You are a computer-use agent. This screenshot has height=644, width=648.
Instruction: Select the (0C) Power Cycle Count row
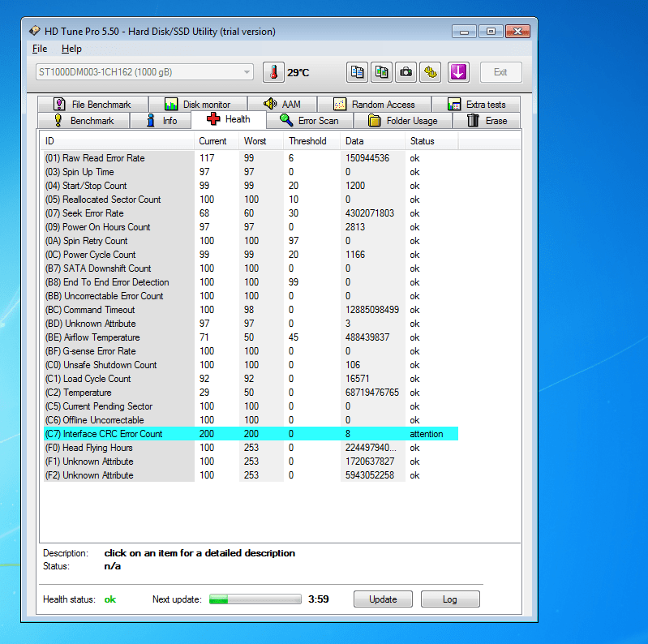tap(251, 254)
